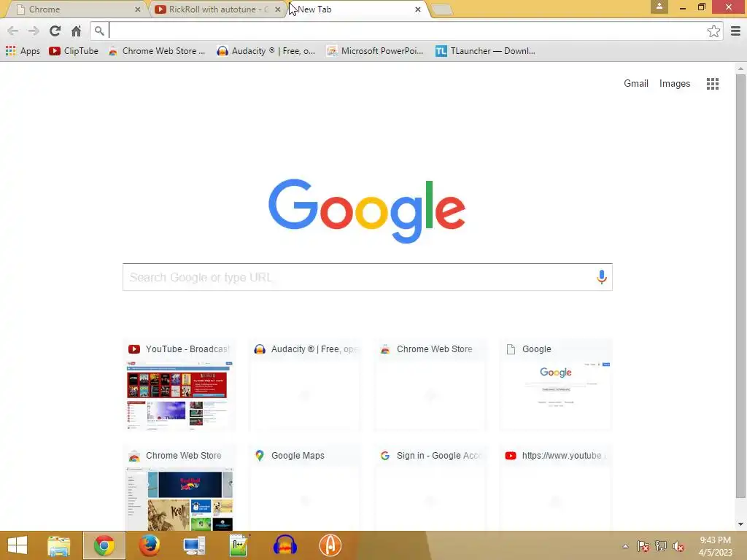This screenshot has height=560, width=747.
Task: Go forward with the forward arrow
Action: tap(34, 31)
